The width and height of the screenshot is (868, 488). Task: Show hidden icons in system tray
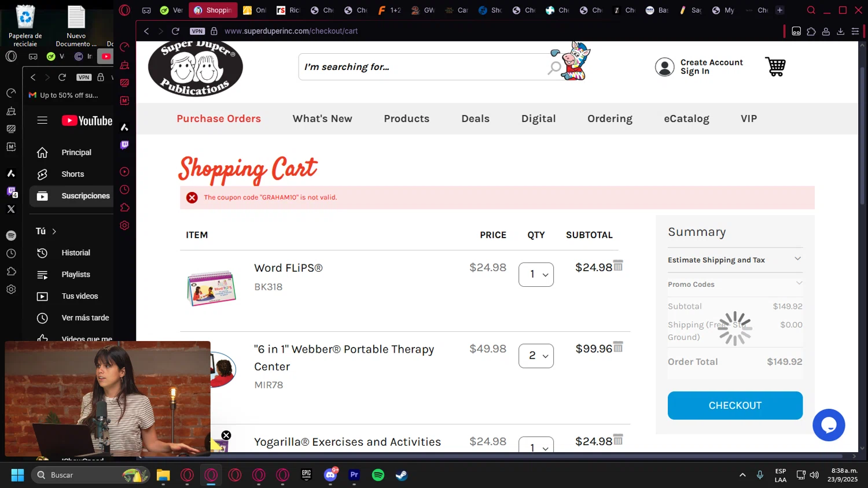(x=742, y=475)
